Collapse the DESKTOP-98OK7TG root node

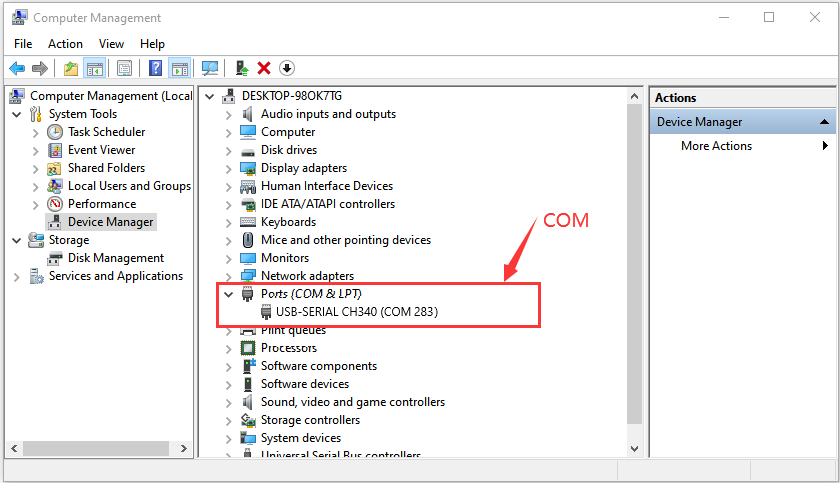pos(209,97)
